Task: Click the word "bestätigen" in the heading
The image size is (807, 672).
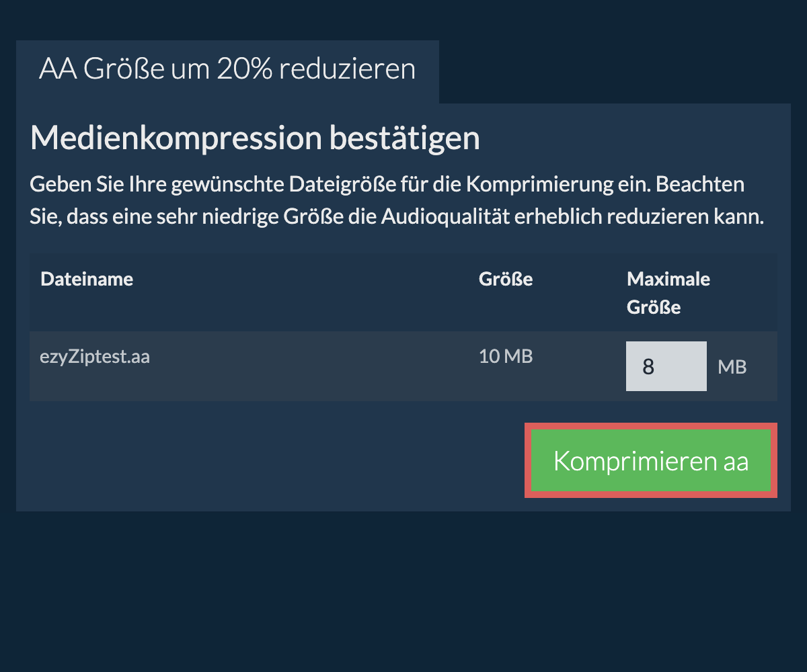Action: tap(404, 138)
